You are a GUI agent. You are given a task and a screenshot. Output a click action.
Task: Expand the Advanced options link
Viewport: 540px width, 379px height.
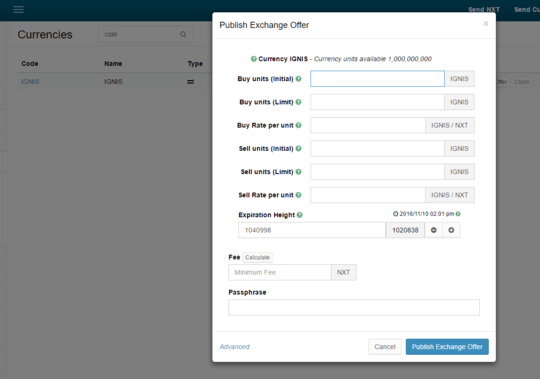coord(235,347)
